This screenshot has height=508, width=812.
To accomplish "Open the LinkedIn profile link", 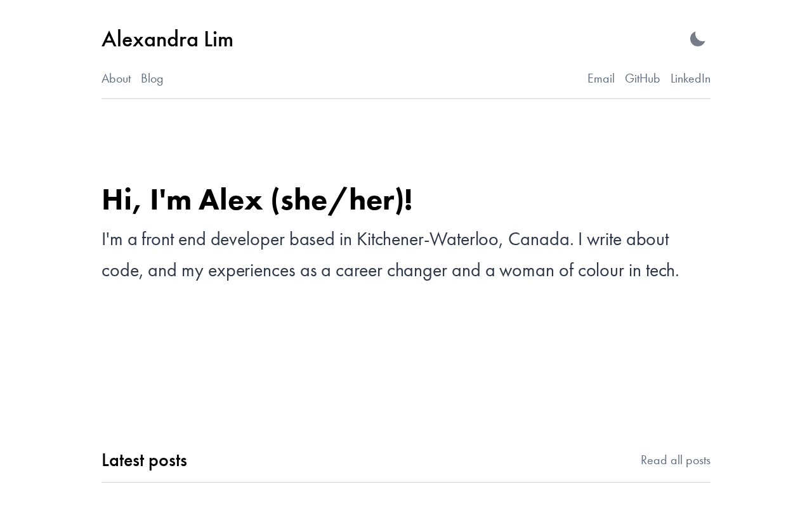I will point(690,79).
